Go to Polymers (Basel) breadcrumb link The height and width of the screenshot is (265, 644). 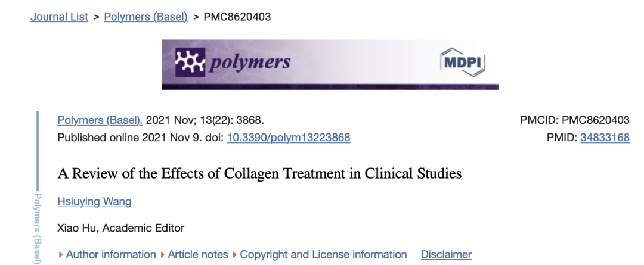click(x=145, y=17)
